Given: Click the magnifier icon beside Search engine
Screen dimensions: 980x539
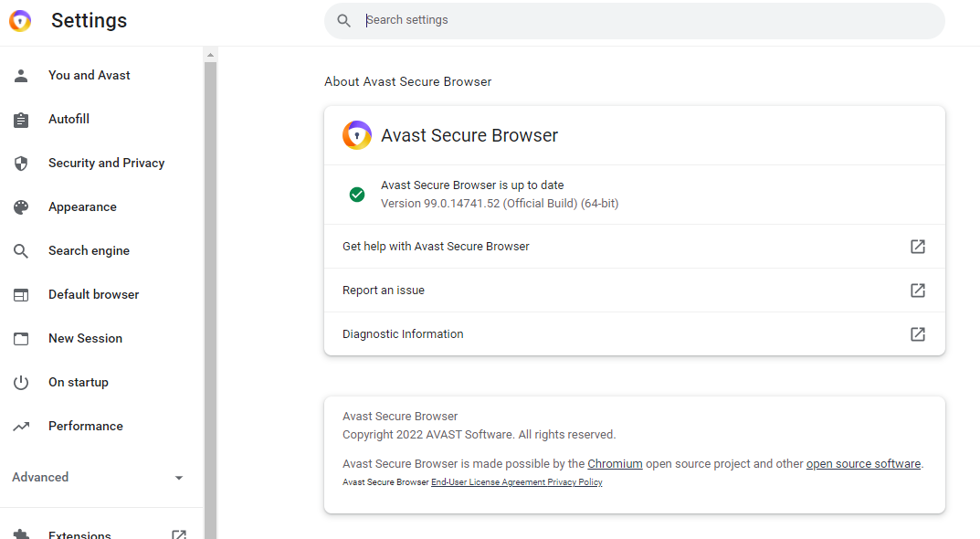Looking at the screenshot, I should [x=21, y=251].
